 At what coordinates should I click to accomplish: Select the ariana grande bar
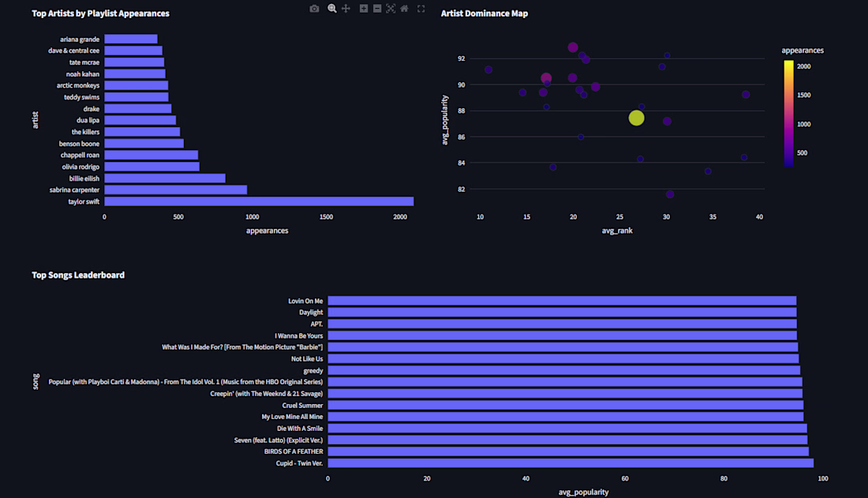(131, 39)
